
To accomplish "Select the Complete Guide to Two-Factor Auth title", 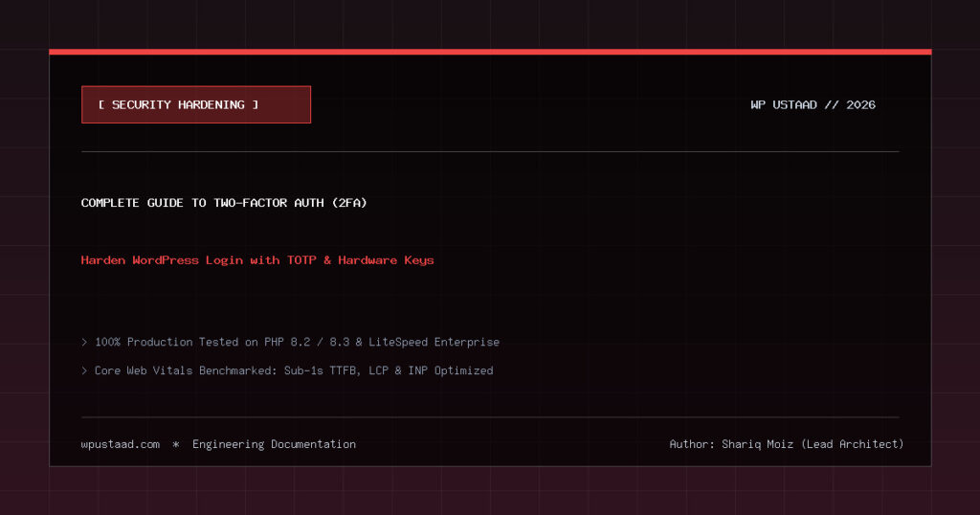I will coord(224,203).
